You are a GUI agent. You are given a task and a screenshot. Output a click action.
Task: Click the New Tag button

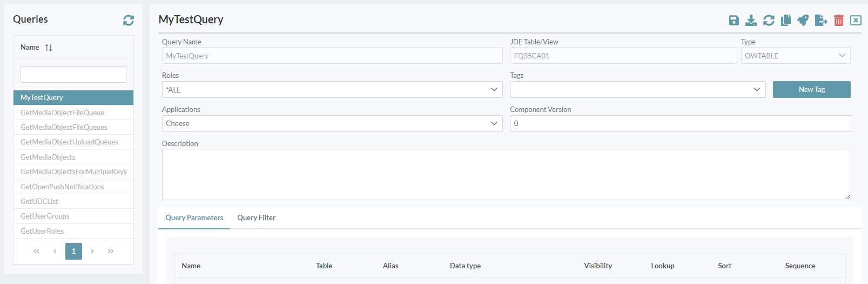coord(811,90)
